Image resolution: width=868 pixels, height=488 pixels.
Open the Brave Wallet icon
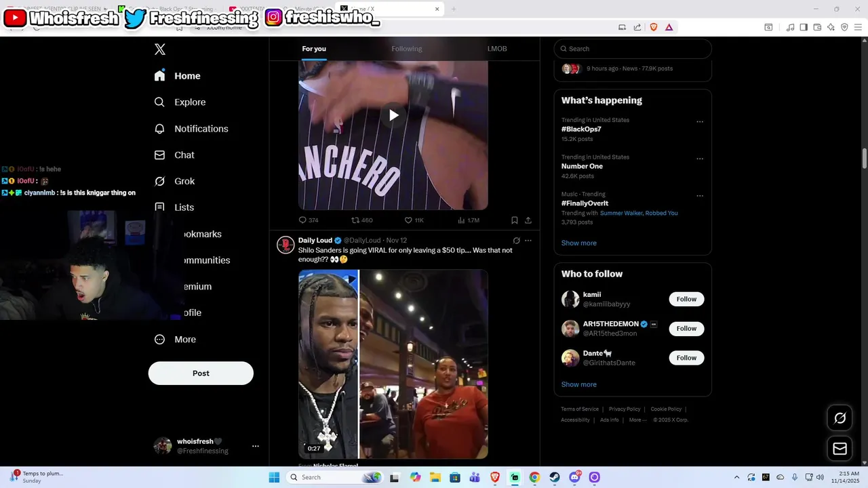click(x=817, y=27)
